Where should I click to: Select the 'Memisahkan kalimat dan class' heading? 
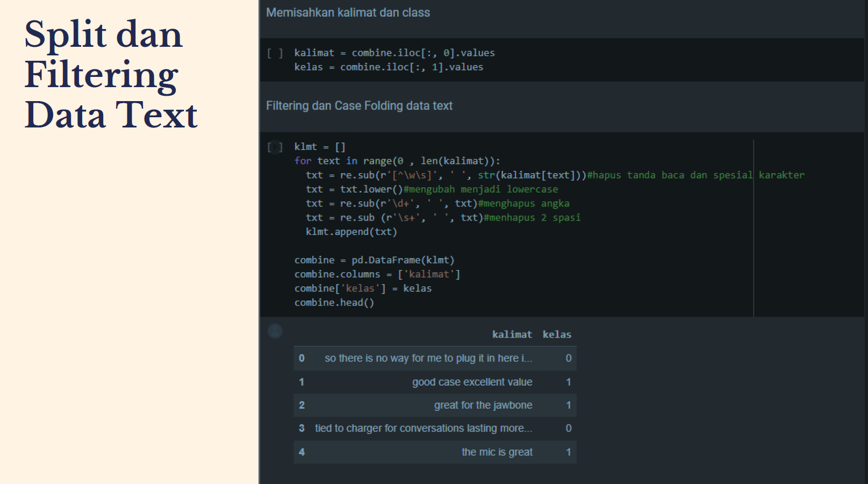point(348,13)
